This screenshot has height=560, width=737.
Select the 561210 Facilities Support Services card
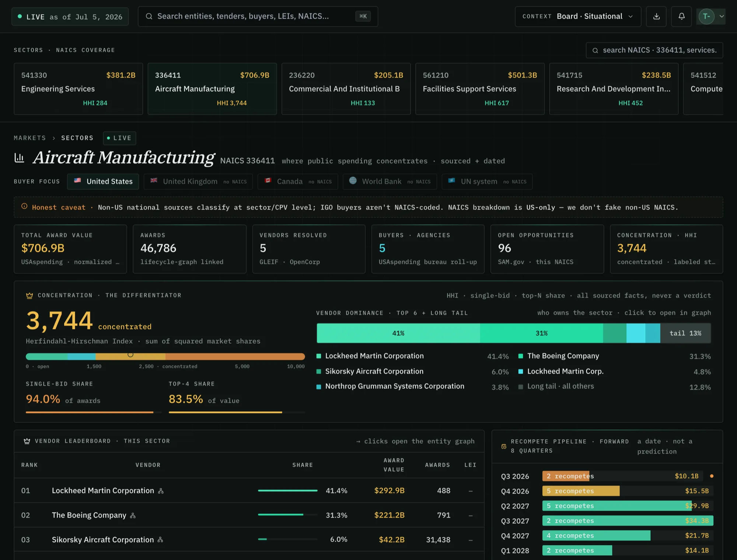click(x=480, y=89)
